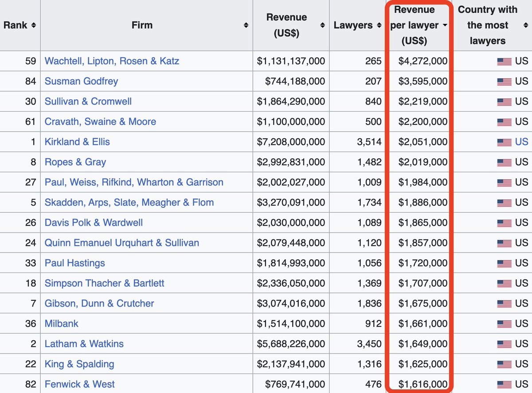Image resolution: width=532 pixels, height=393 pixels.
Task: Select rank cell 59
Action: [x=31, y=61]
